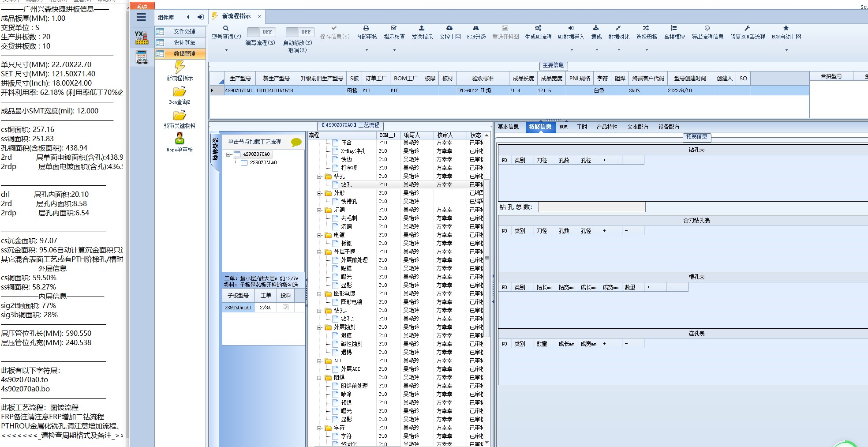Click the 内部审核 printer icon
868x447 pixels.
pos(366,28)
